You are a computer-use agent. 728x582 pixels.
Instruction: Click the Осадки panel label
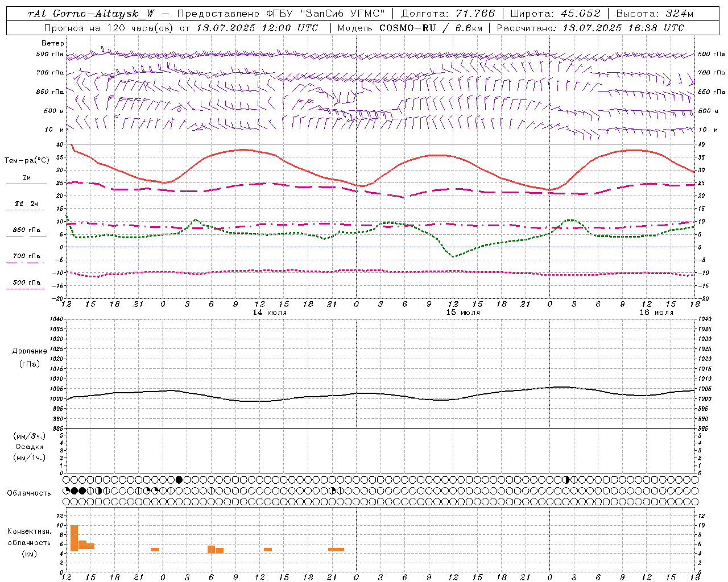click(30, 447)
